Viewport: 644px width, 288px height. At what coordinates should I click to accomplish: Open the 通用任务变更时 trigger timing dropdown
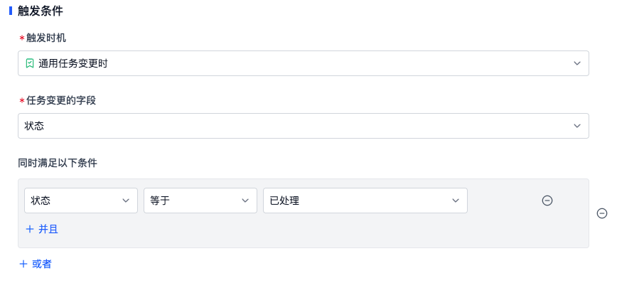303,63
